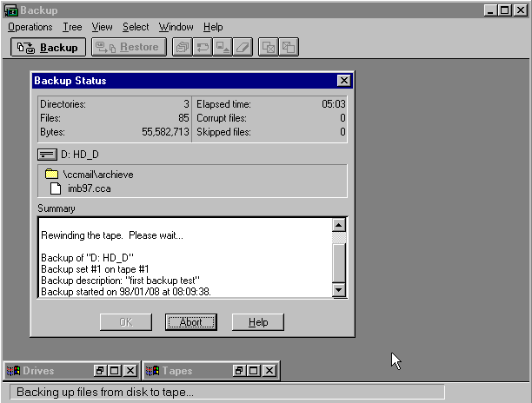
Task: Click the imb97.cca file name
Action: [90, 188]
